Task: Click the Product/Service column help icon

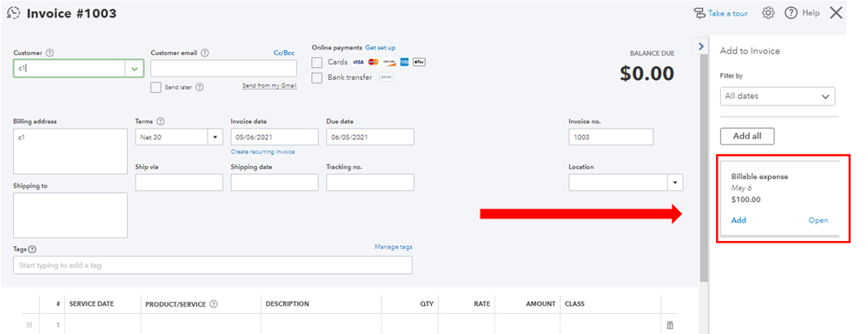Action: [x=214, y=304]
